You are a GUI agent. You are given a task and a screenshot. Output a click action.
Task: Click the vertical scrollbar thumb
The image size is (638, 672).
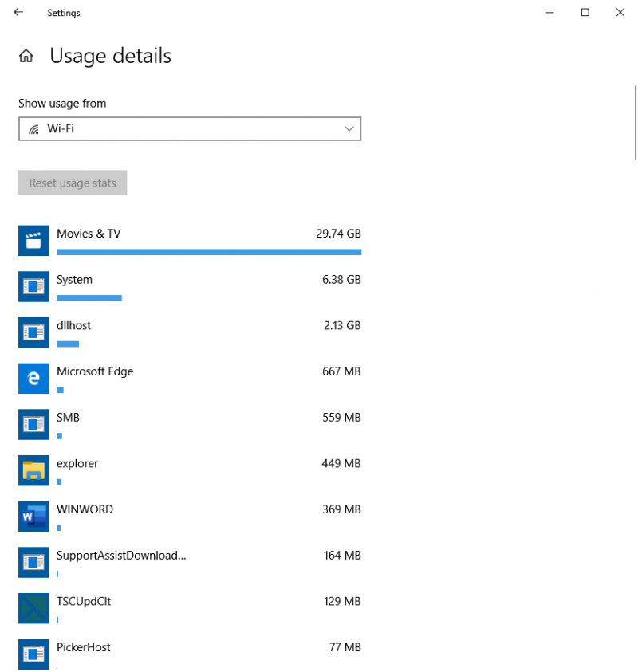[x=635, y=123]
